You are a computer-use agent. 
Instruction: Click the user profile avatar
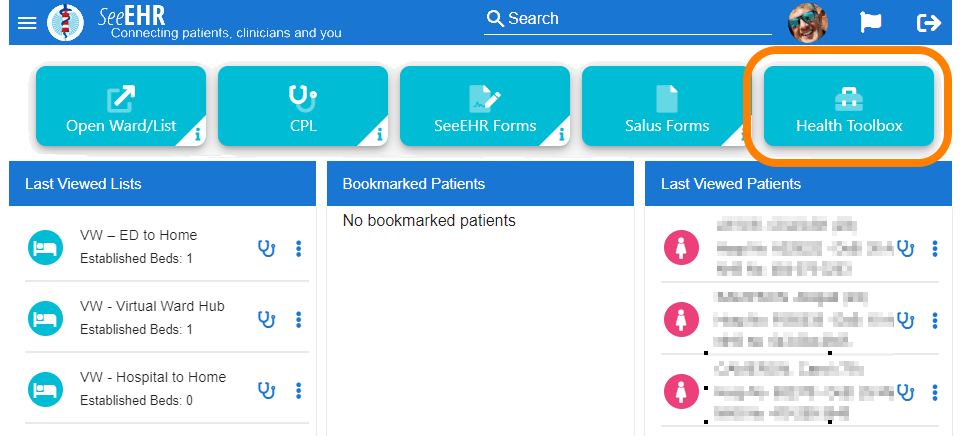click(x=808, y=22)
